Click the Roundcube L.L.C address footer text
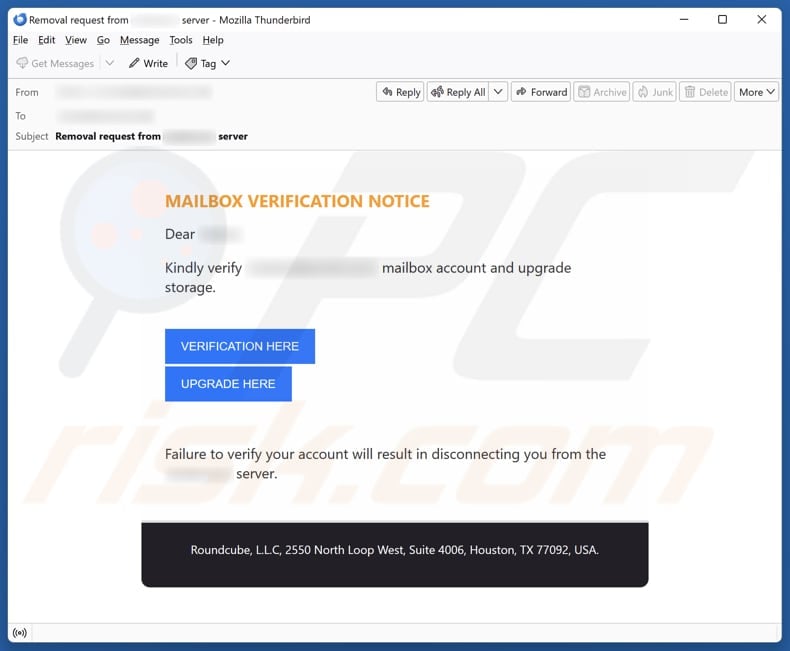The width and height of the screenshot is (790, 651). tap(394, 550)
